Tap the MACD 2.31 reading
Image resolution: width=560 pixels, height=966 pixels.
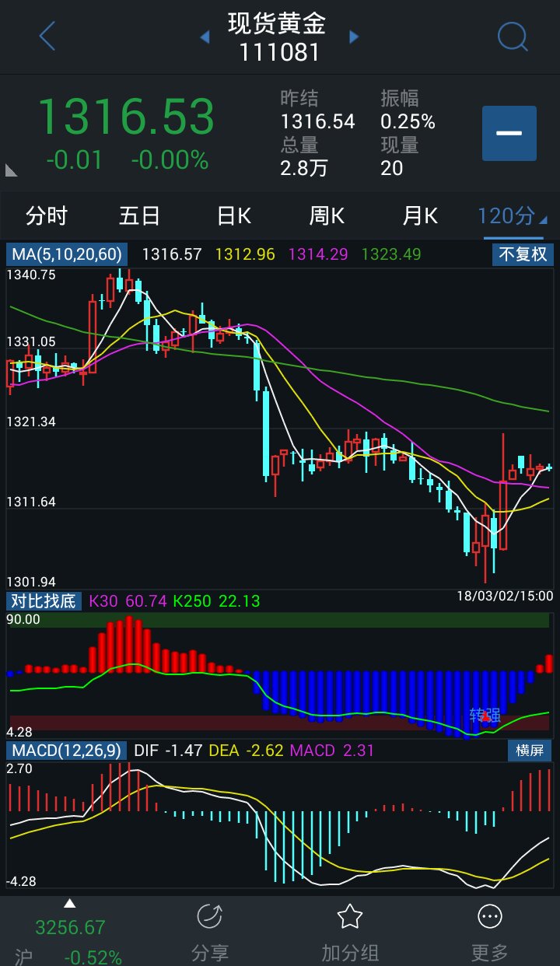tap(332, 751)
